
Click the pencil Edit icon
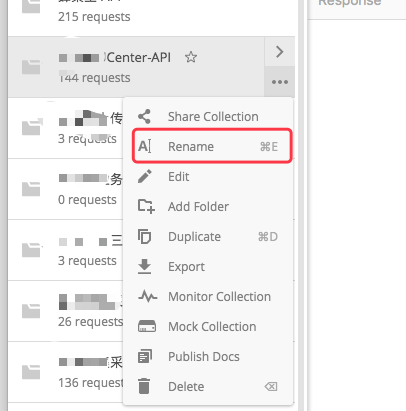point(145,176)
